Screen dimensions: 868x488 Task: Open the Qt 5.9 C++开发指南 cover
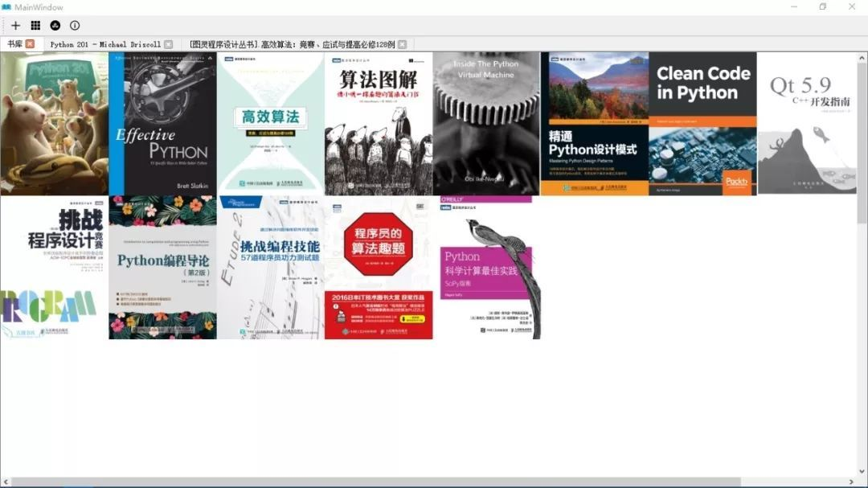coord(807,124)
